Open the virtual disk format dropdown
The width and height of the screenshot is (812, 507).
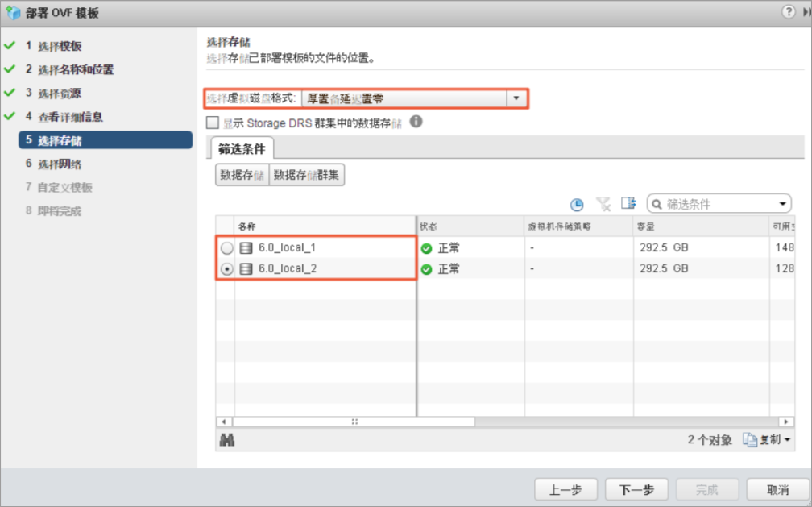tap(516, 98)
